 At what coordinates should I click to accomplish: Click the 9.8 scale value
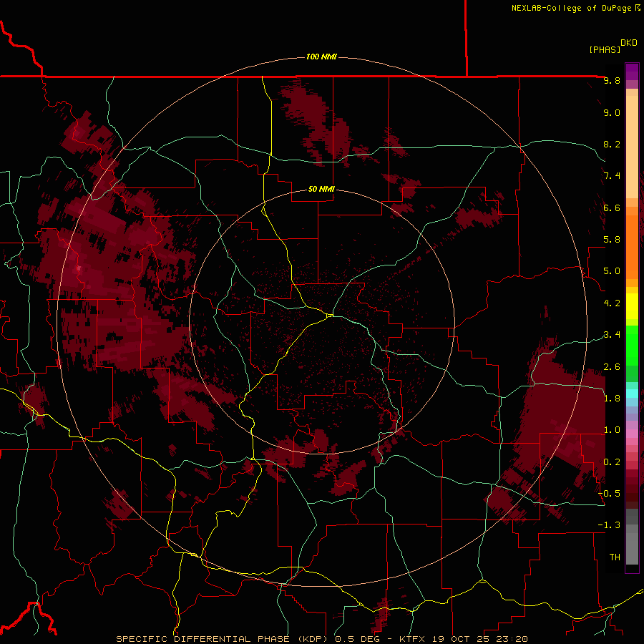click(612, 80)
